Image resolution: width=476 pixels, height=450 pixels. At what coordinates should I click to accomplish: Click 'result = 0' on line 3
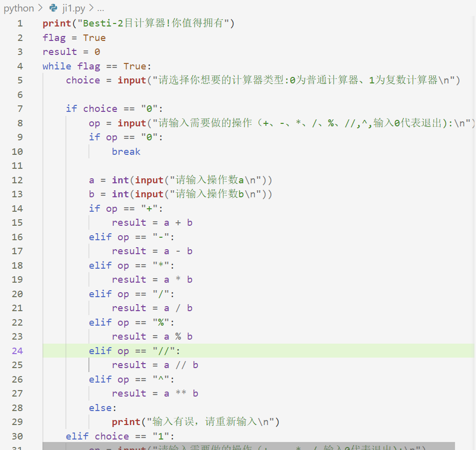(71, 52)
